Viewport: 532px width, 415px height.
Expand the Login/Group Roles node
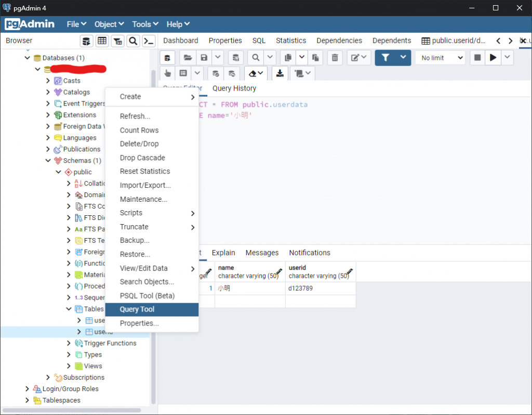click(x=28, y=388)
